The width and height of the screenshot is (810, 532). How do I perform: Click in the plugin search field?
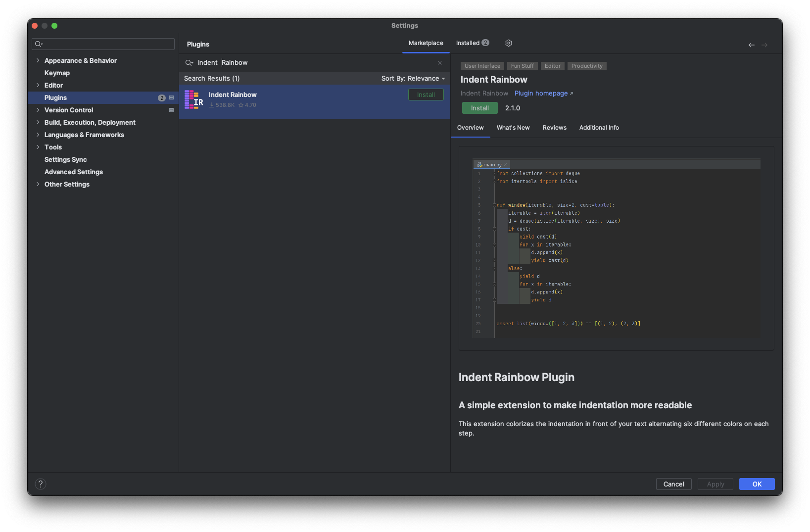point(315,63)
